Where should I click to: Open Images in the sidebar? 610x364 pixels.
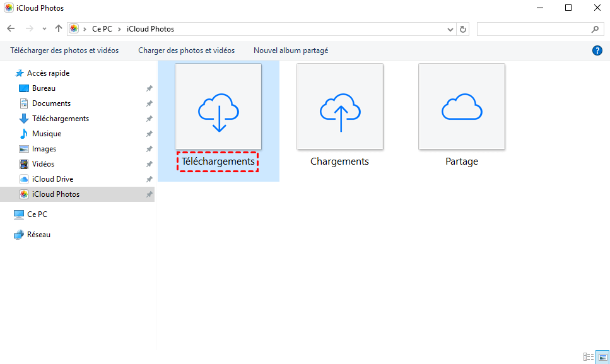tap(44, 149)
